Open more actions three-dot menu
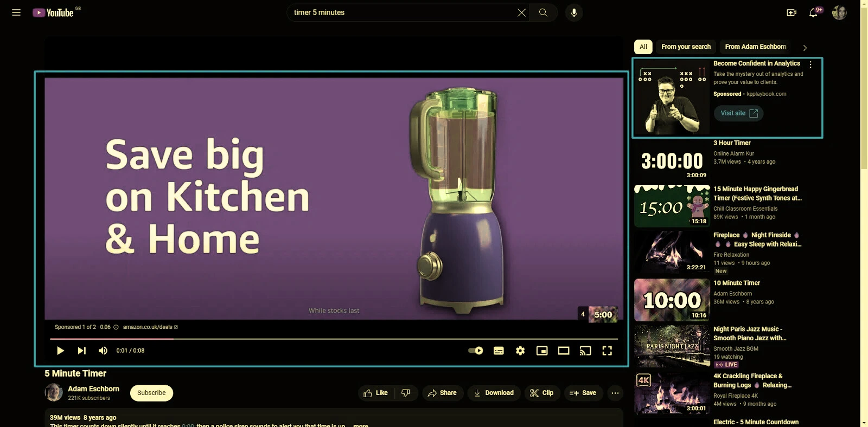This screenshot has height=427, width=868. 615,393
